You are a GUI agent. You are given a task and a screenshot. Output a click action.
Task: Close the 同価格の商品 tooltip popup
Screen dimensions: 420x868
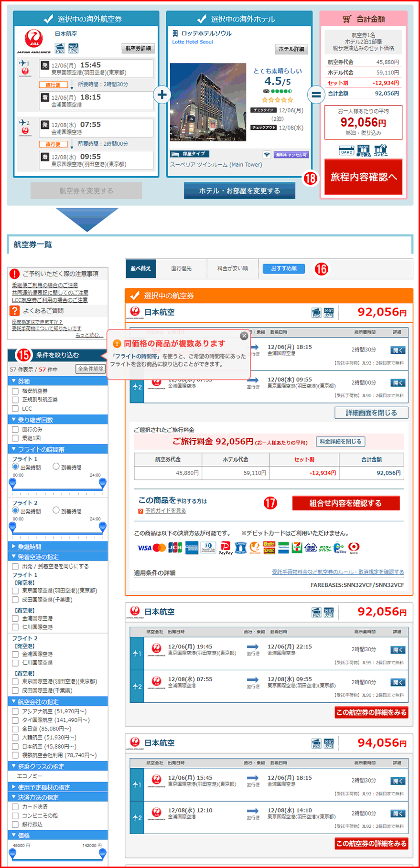point(244,336)
